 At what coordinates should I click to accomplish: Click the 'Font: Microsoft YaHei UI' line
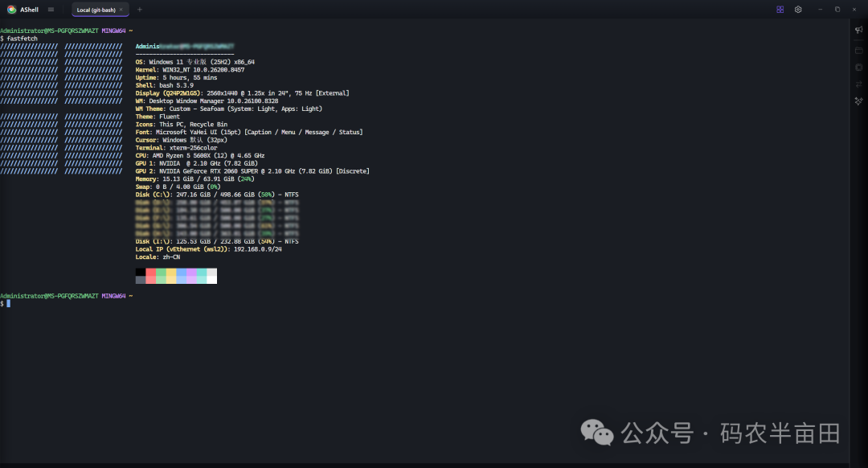tap(249, 133)
